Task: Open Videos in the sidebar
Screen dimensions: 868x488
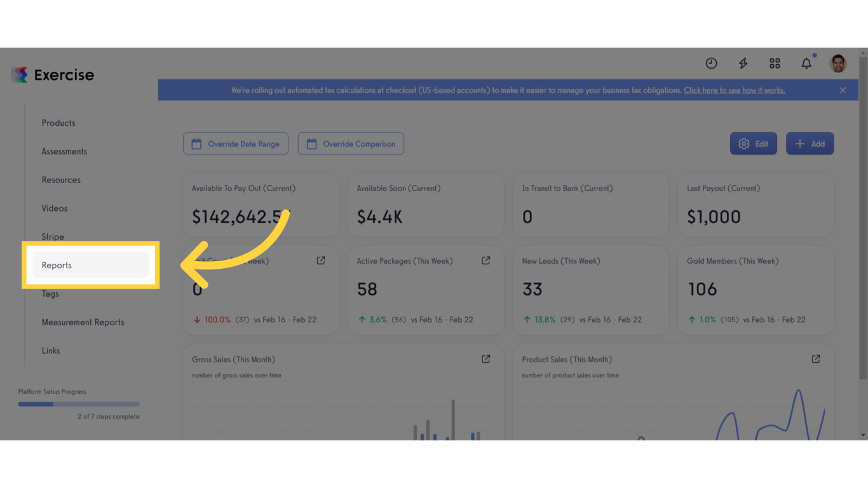Action: [55, 208]
